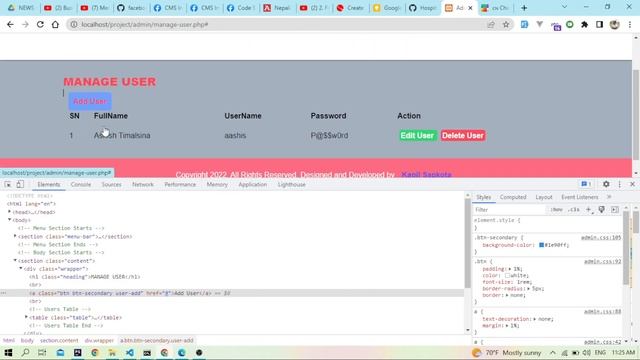640x360 pixels.
Task: Open the #1e90ff background-color swatch
Action: [x=541, y=245]
